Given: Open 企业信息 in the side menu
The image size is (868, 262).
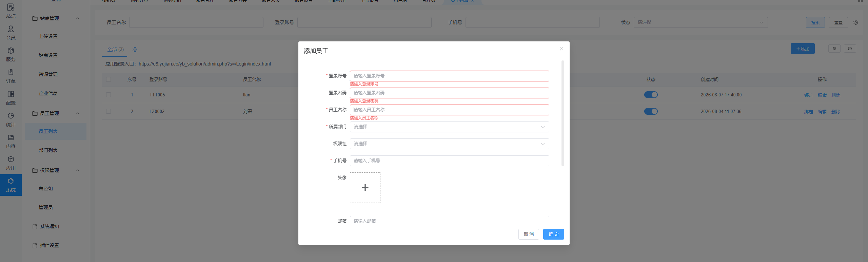Looking at the screenshot, I should click(48, 93).
